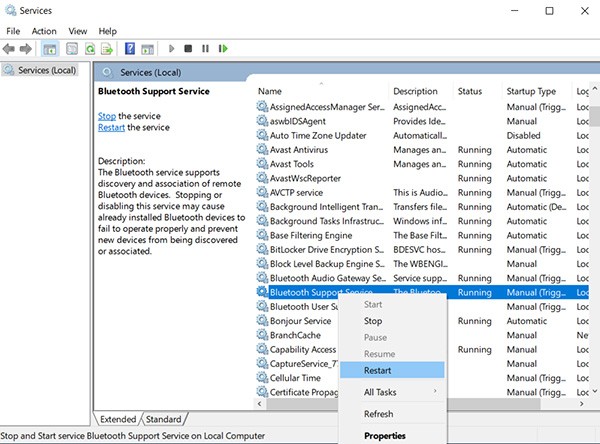600x444 pixels.
Task: Sort by the Name column header
Action: pos(321,91)
